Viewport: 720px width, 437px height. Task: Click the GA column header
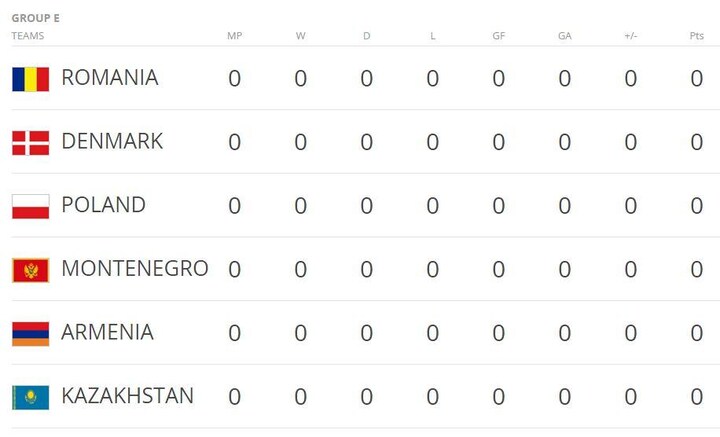[564, 36]
